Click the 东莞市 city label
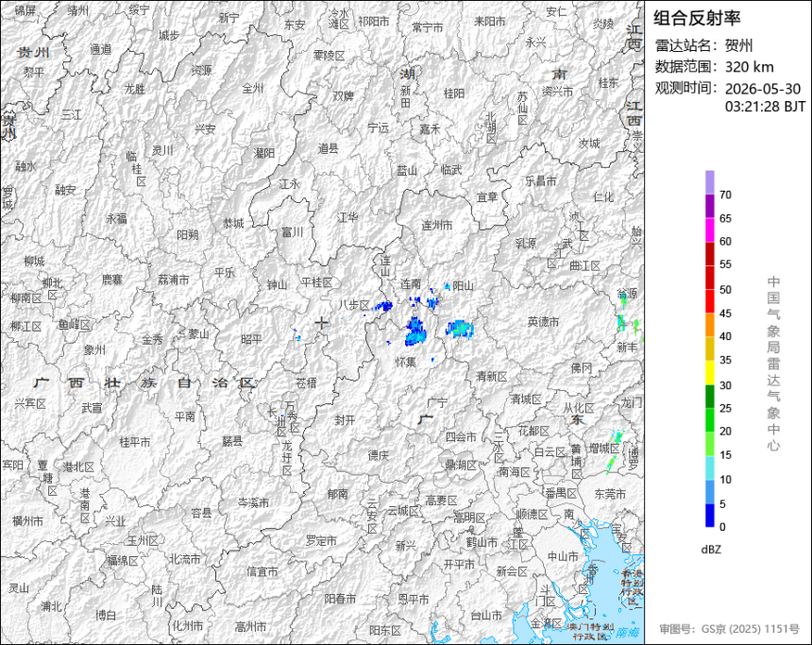 pos(610,494)
